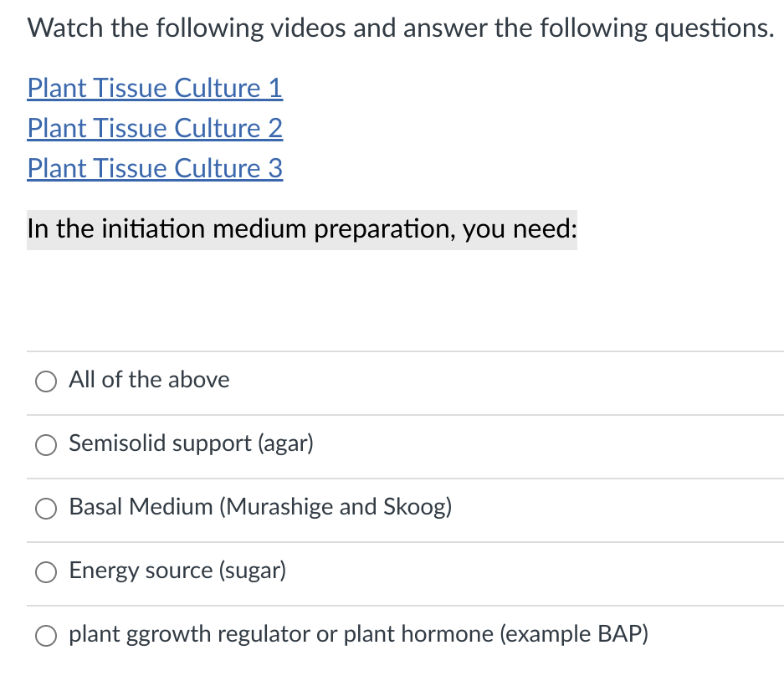Select the plant growth regulator radio button
The image size is (784, 681).
pyautogui.click(x=44, y=635)
